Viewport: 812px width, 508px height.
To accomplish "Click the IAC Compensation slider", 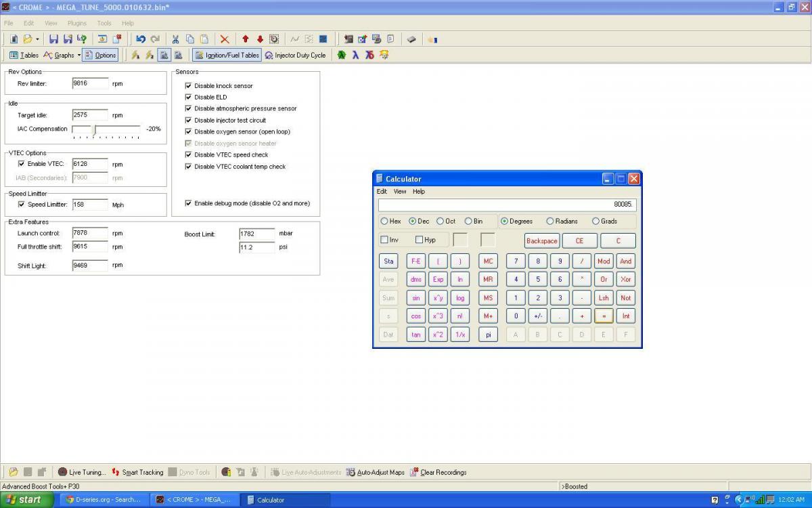I will coord(94,129).
